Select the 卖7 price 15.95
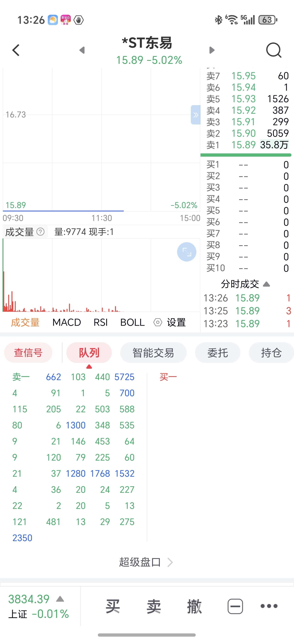The width and height of the screenshot is (294, 644). (x=244, y=76)
